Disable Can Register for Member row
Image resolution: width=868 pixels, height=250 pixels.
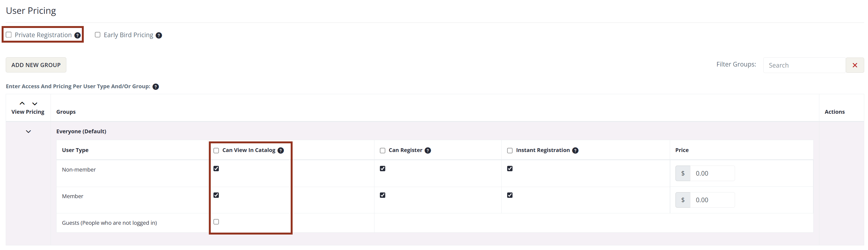tap(382, 195)
